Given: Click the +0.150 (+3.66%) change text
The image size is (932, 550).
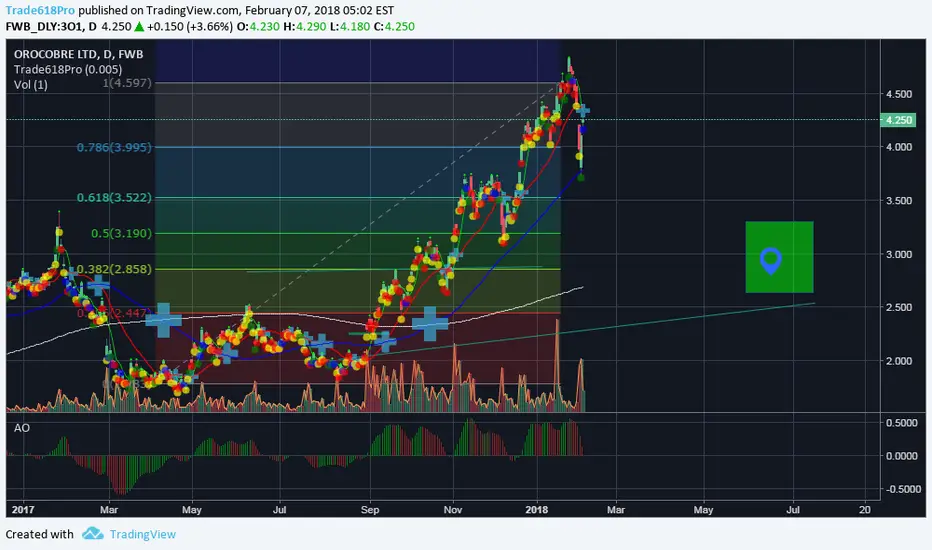Looking at the screenshot, I should tap(190, 26).
